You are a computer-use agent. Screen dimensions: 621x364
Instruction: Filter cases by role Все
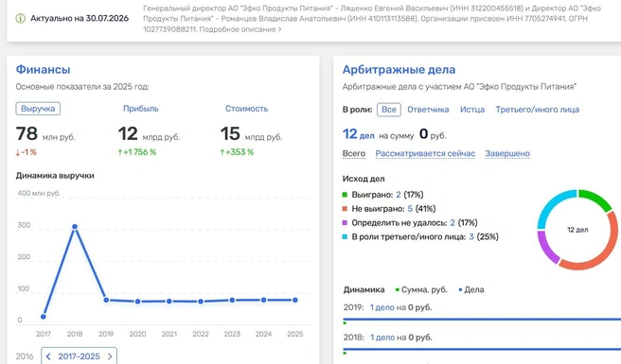388,110
